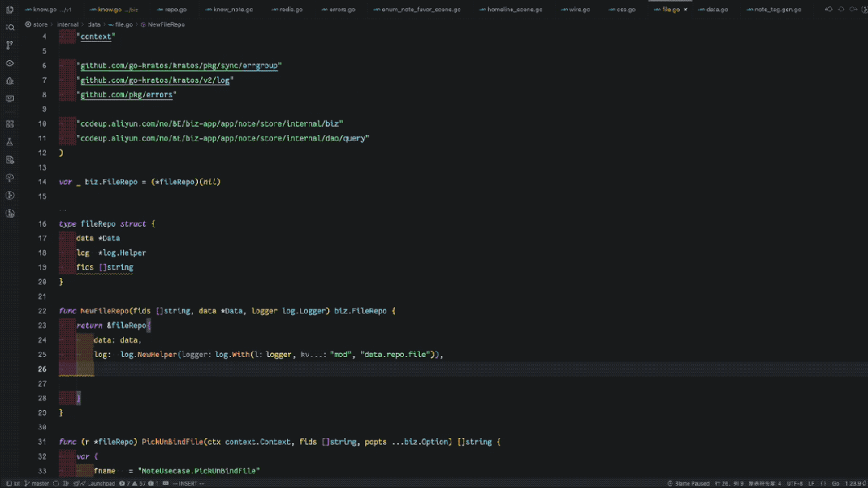Toggle the Blame Paused status item

click(x=688, y=483)
